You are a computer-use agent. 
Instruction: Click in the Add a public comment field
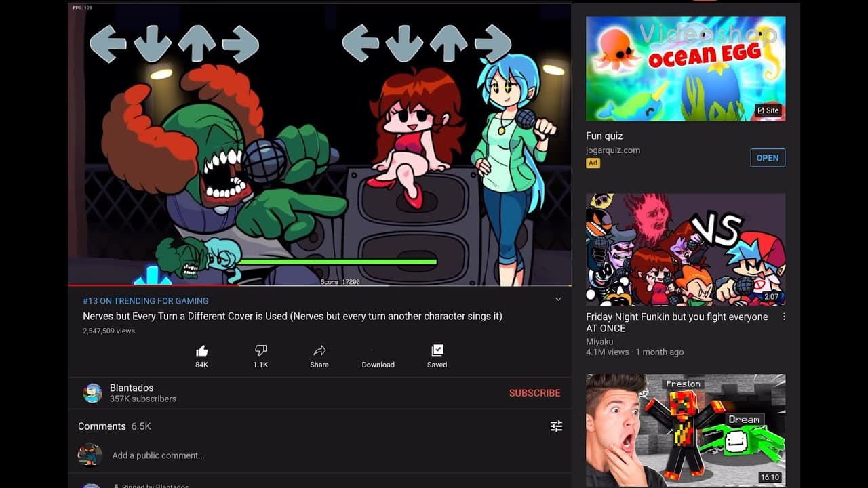pyautogui.click(x=159, y=455)
